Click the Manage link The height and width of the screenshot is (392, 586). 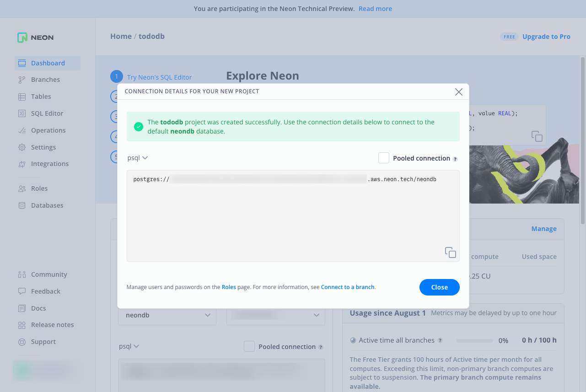click(544, 229)
